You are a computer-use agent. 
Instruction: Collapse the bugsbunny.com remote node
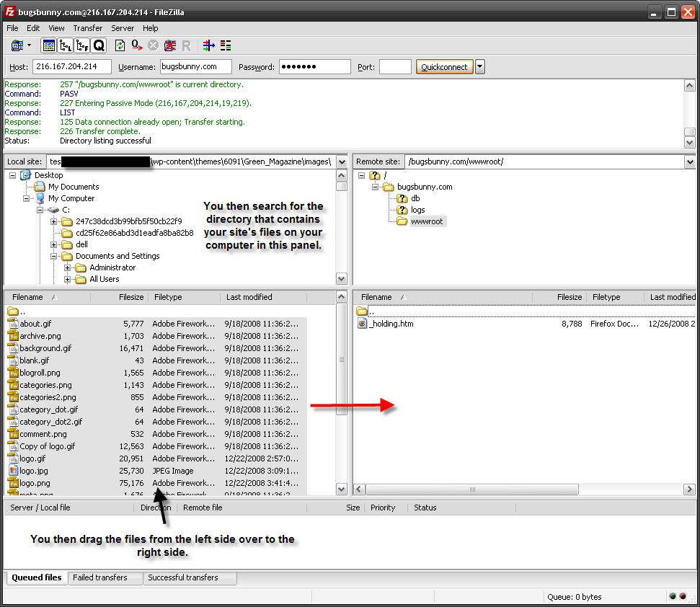pos(376,187)
